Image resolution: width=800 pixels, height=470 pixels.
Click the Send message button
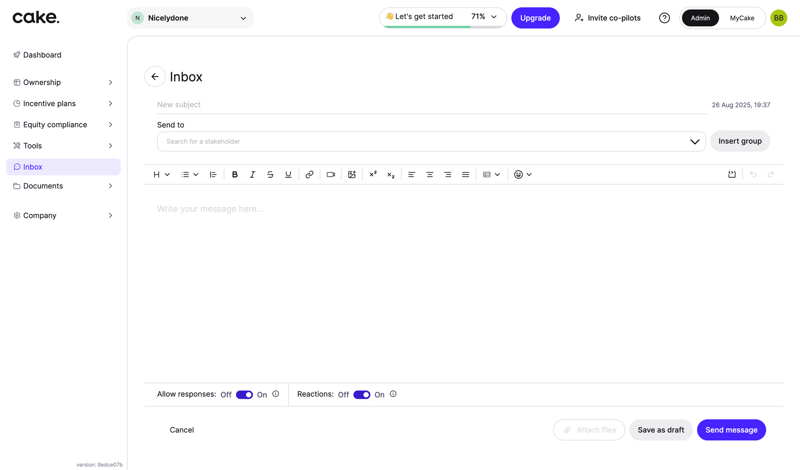731,430
